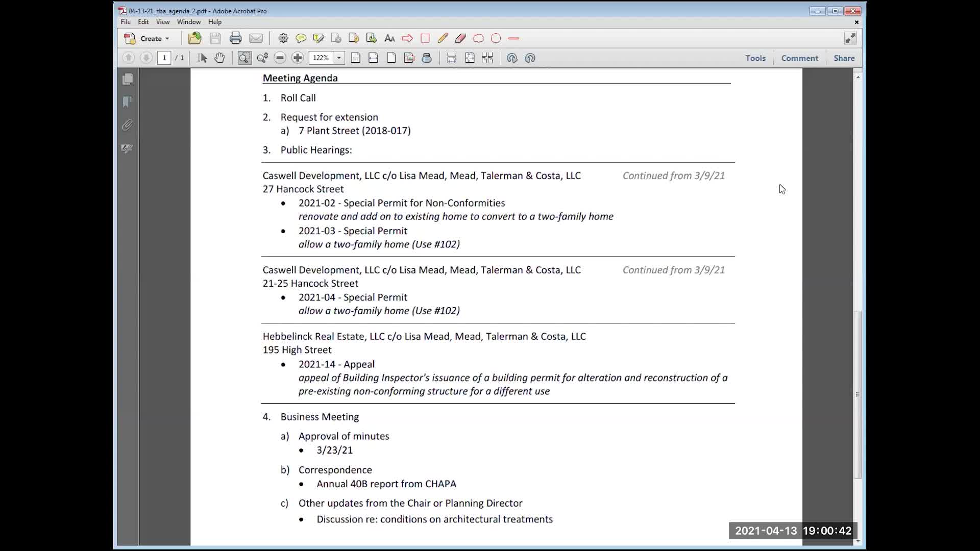
Task: Open the View menu
Action: point(162,22)
